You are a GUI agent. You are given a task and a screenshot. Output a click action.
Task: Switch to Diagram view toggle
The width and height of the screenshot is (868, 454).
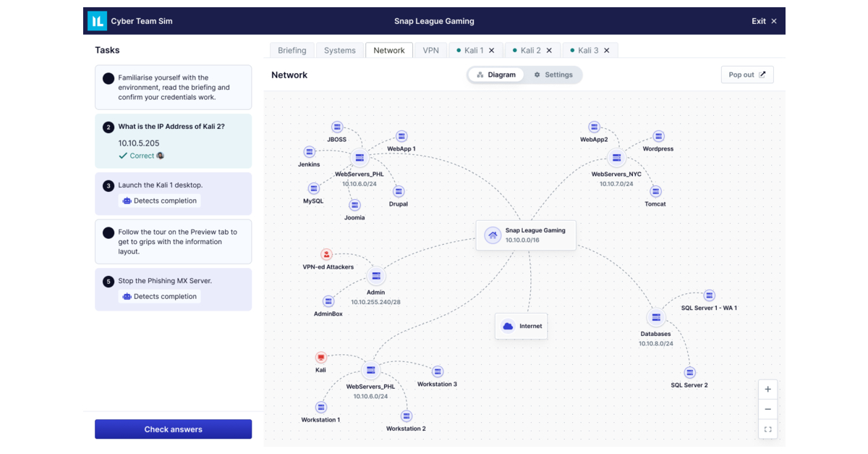[496, 75]
